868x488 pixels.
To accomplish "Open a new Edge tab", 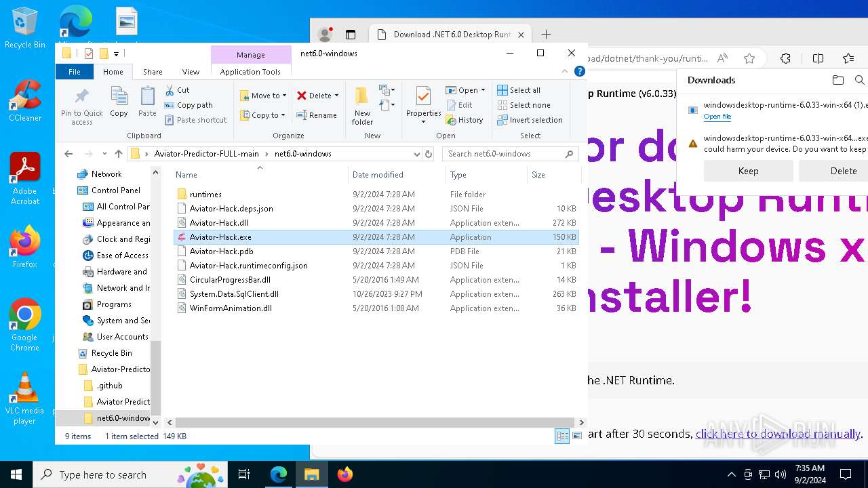I will point(546,35).
